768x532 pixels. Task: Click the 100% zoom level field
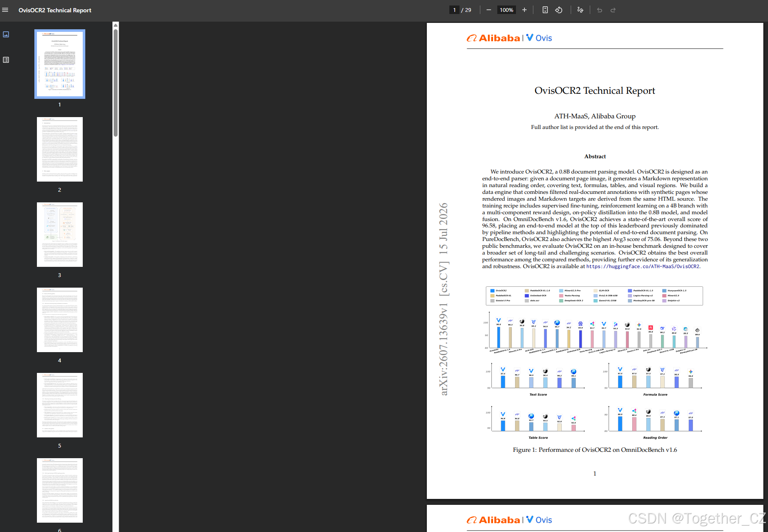click(507, 10)
